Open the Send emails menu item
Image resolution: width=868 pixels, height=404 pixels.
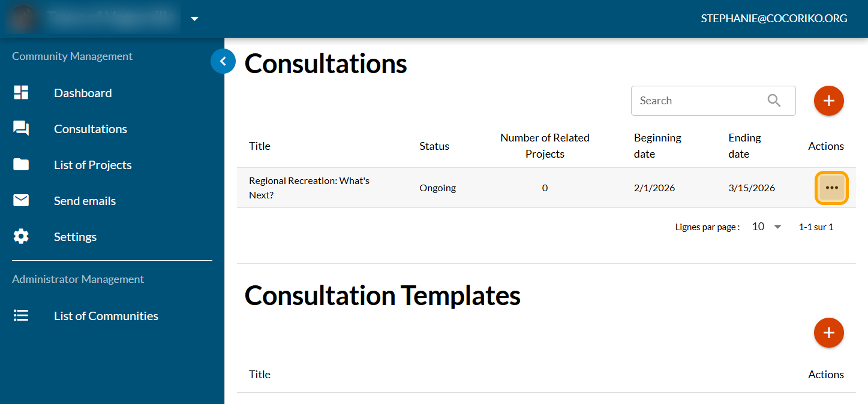[x=85, y=201]
